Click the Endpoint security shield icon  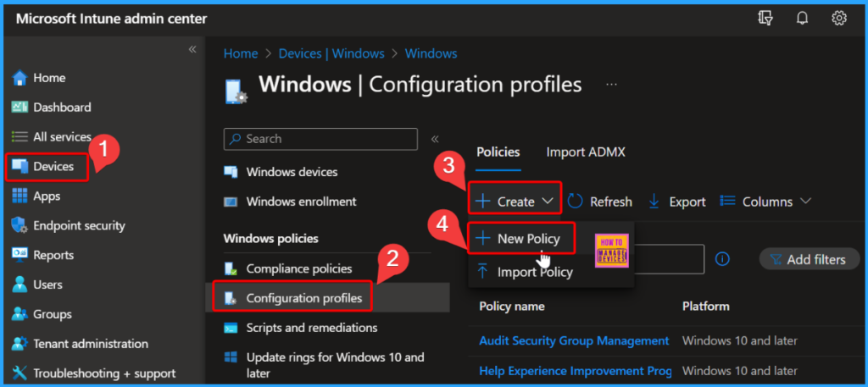(x=19, y=225)
